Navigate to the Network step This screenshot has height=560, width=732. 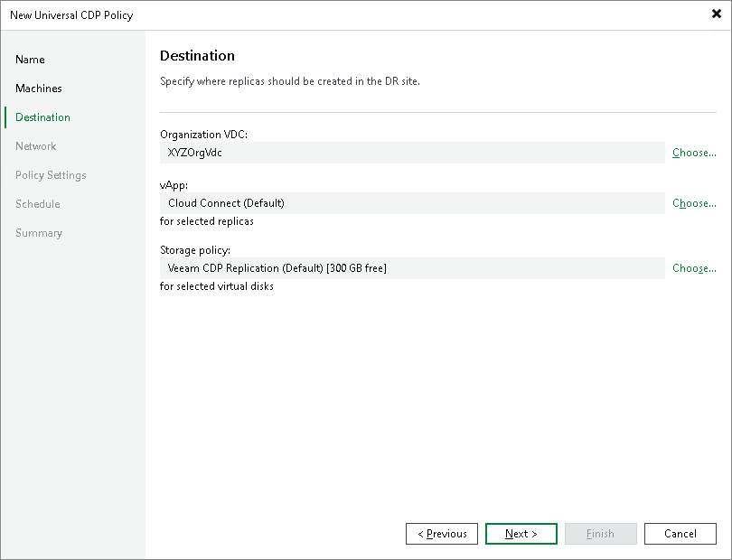[x=36, y=145]
